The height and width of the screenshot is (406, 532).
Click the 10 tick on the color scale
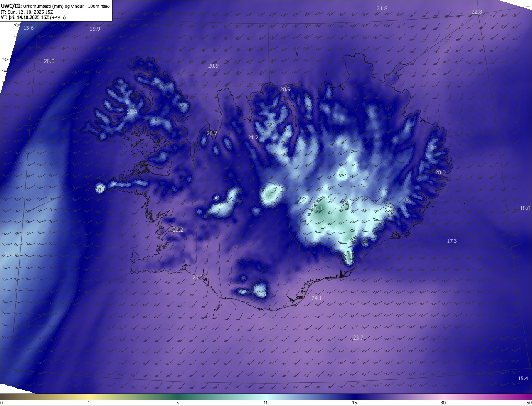tap(266, 403)
